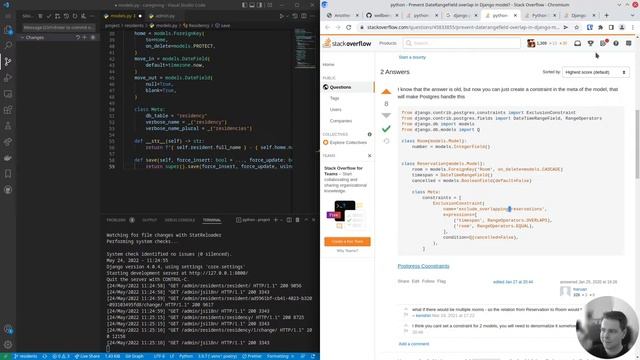Open launch profile dropdown beside terminal plus

pyautogui.click(x=282, y=220)
